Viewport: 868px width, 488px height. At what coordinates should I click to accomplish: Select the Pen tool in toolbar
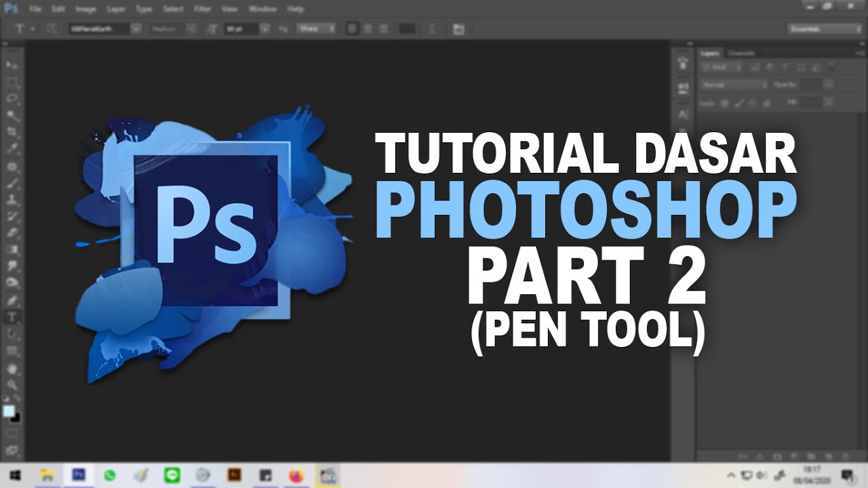click(12, 300)
